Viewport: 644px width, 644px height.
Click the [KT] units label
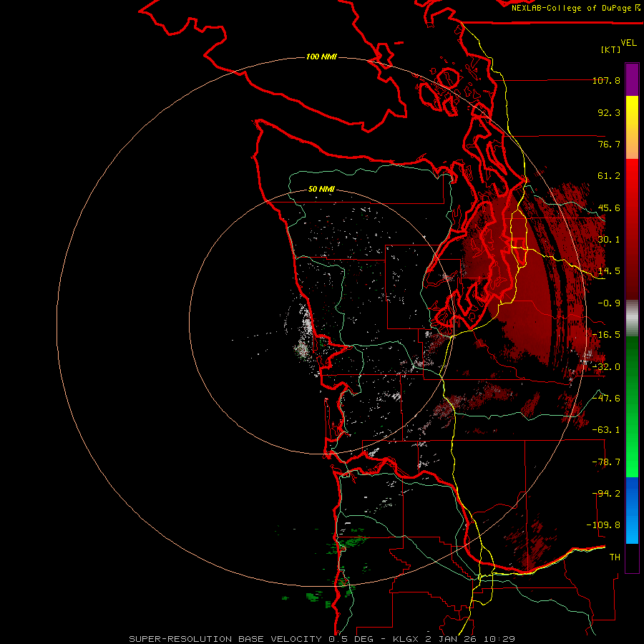point(611,49)
